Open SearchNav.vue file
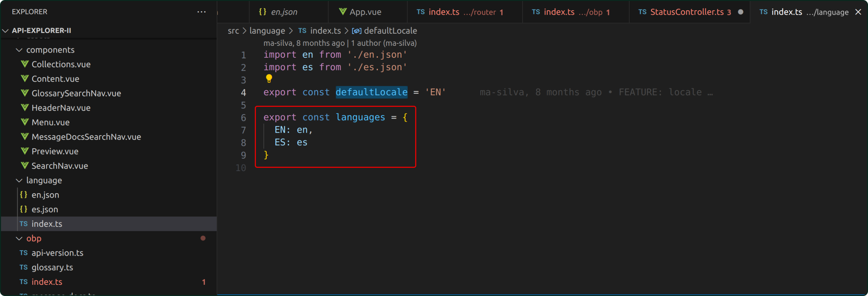This screenshot has width=868, height=296. 60,166
